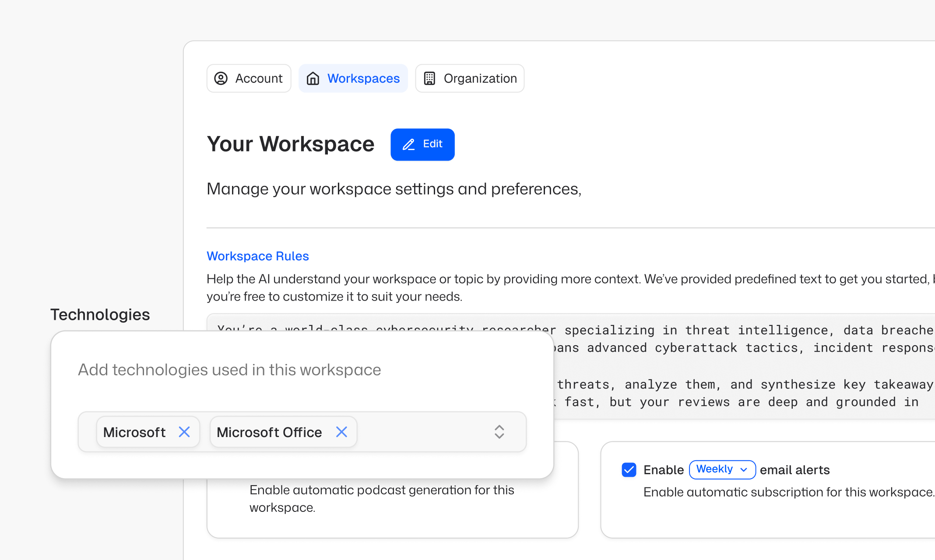Screen dimensions: 935x560
Task: Switch to the Account tab
Action: coord(258,78)
